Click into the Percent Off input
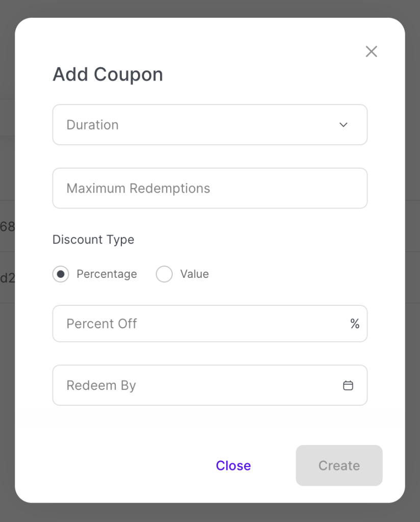 (x=199, y=324)
